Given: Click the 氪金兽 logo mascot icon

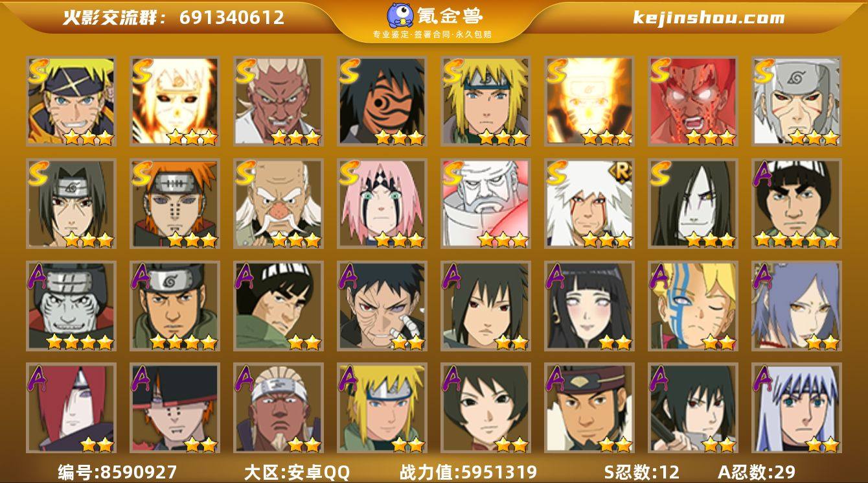Looking at the screenshot, I should (400, 16).
